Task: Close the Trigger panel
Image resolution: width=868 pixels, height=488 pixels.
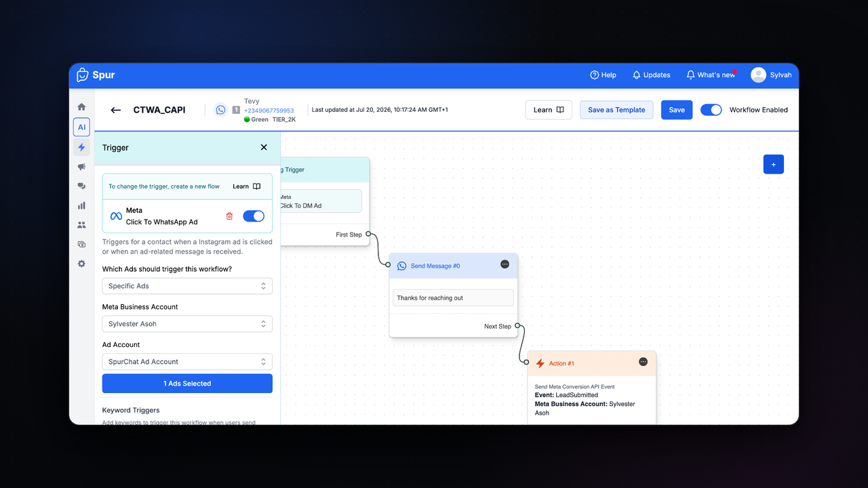Action: 264,147
